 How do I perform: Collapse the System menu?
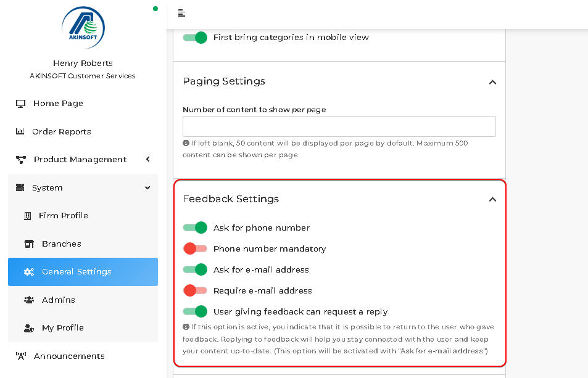coord(83,187)
